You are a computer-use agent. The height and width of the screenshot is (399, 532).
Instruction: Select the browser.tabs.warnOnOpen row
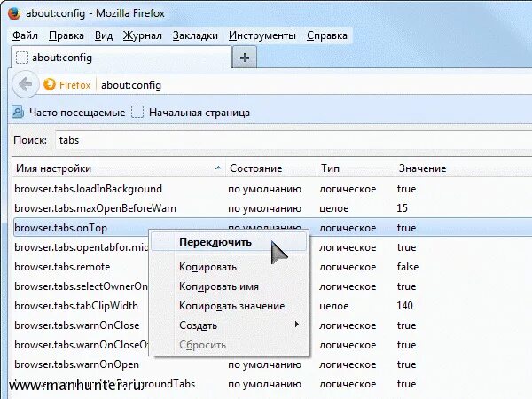273,364
